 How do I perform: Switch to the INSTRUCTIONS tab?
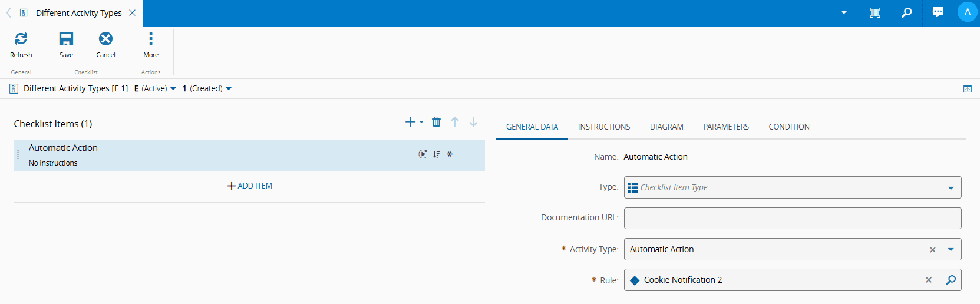[x=604, y=127]
